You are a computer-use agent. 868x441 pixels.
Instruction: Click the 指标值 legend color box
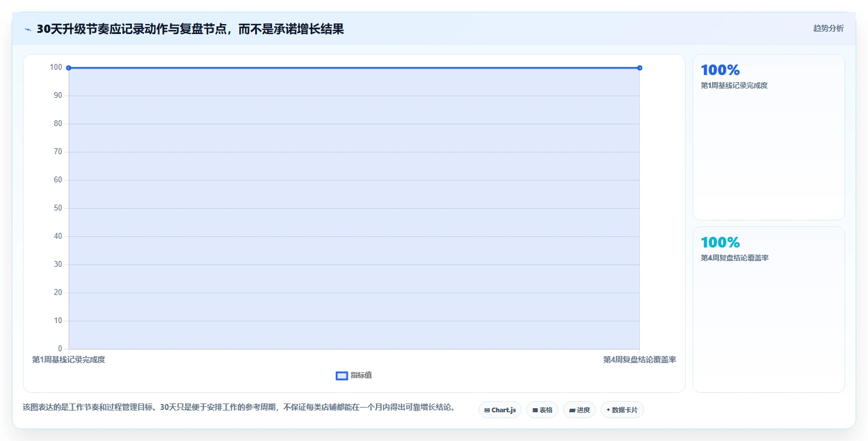pos(342,376)
